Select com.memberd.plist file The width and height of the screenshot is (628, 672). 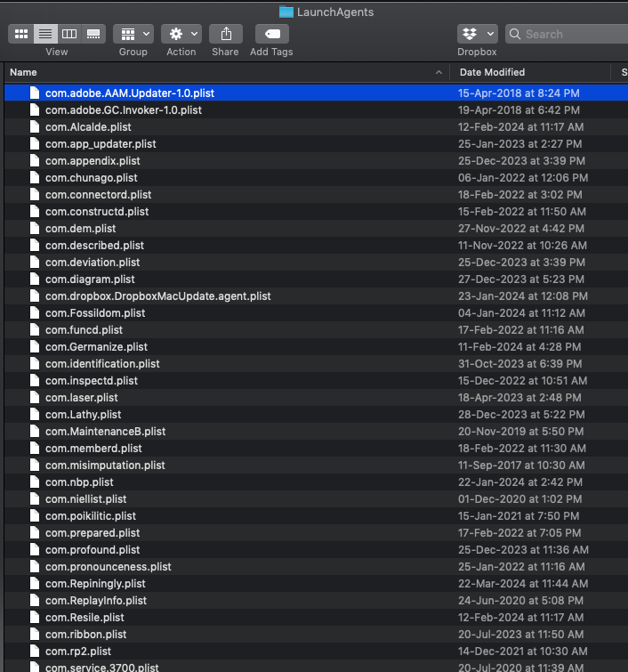[x=316, y=449]
